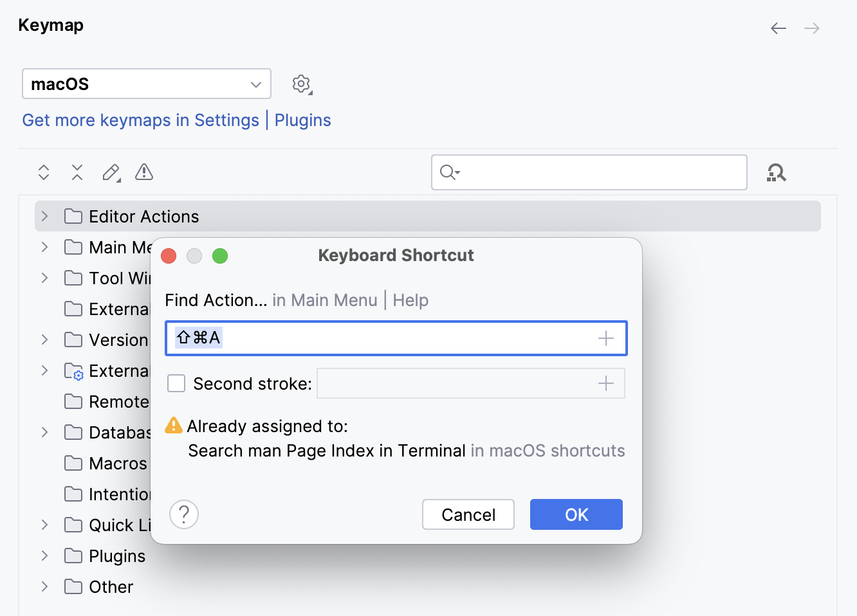Open Get more keymaps in Settings link

pos(140,120)
